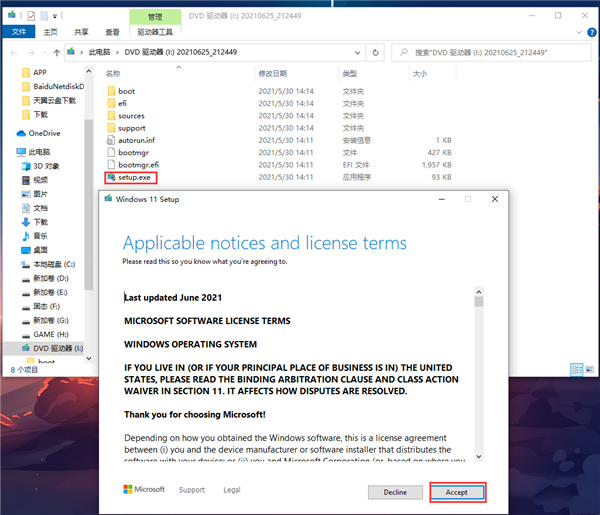
Task: Click the search box for DVD drive
Action: tap(490, 52)
